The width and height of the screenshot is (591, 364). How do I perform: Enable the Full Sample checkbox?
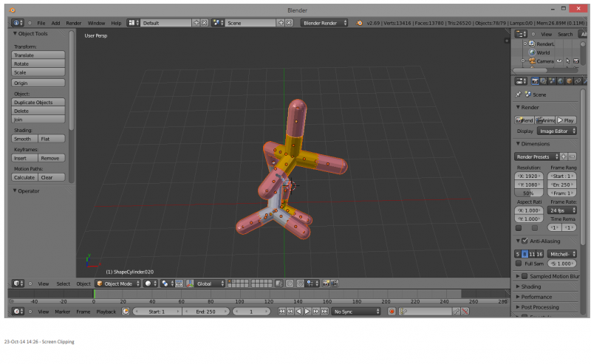click(518, 263)
